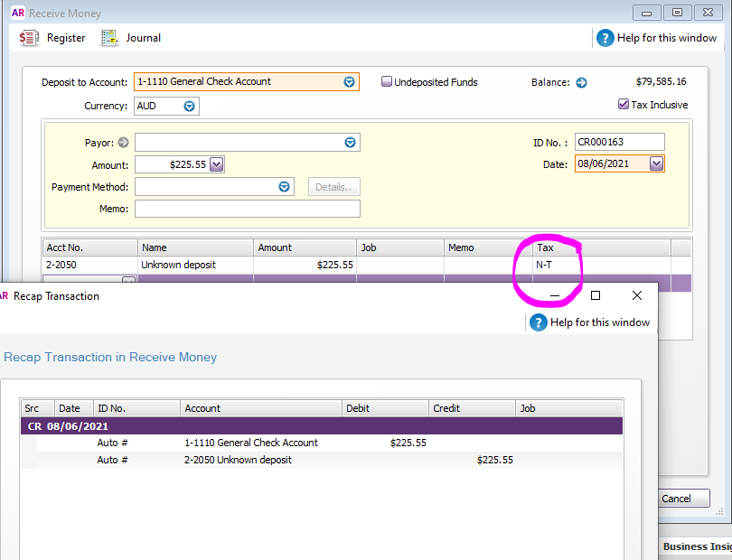Enable the Undeposited Funds option
The width and height of the screenshot is (732, 560).
click(x=387, y=81)
